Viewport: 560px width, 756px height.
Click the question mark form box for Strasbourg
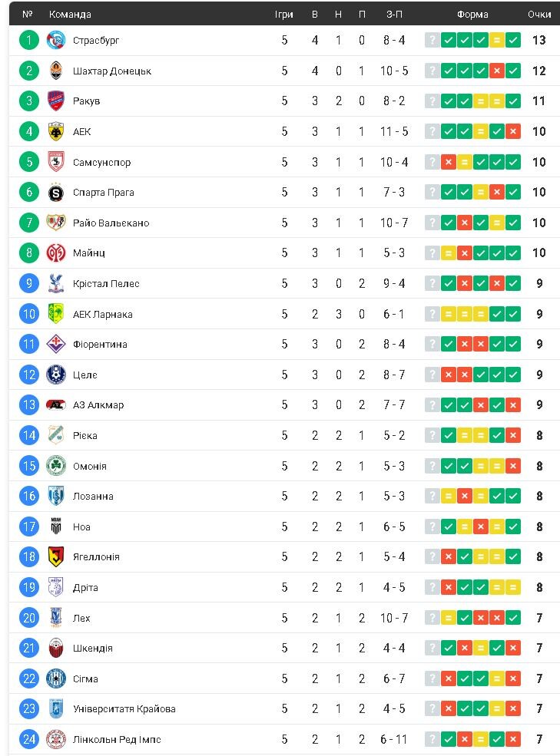pos(432,41)
